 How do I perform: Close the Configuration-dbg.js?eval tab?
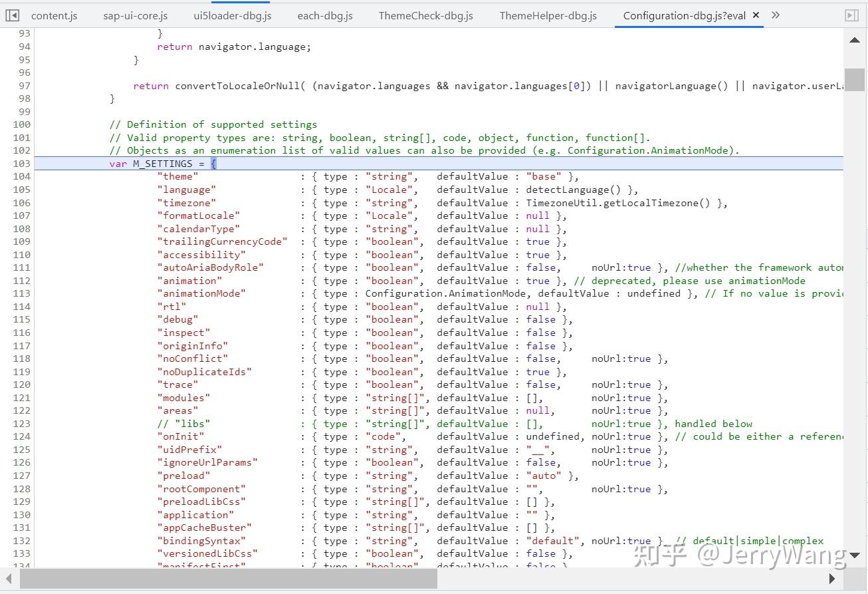point(756,15)
